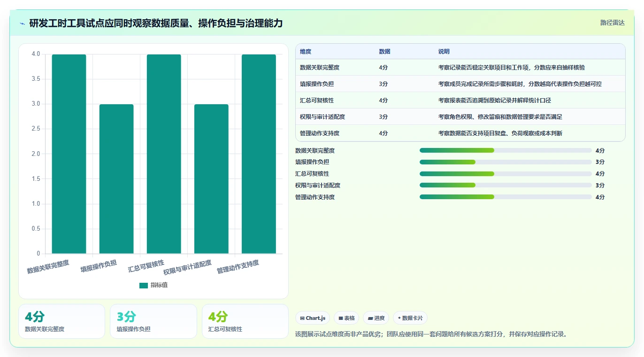This screenshot has height=357, width=644.
Task: Click the 0.5 y-axis tick label
Action: point(36,229)
